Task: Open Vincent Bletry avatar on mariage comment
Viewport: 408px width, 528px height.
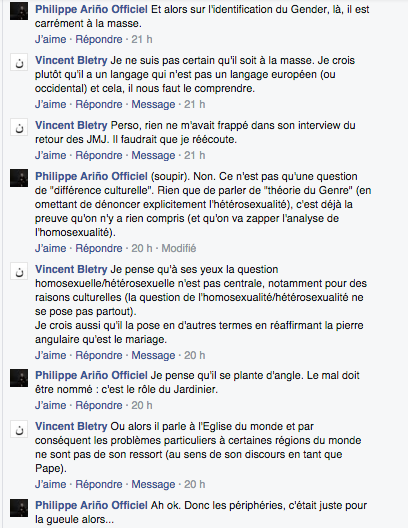Action: point(19,271)
